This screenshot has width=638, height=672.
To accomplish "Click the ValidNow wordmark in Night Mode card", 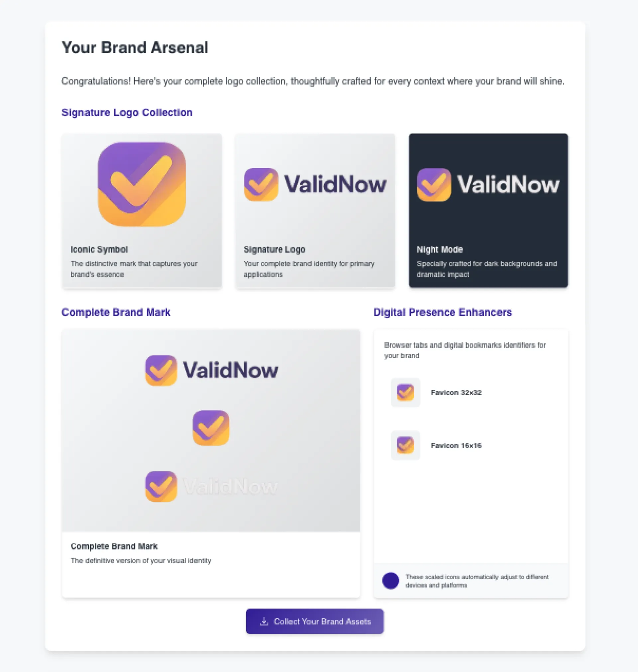I will tap(508, 185).
